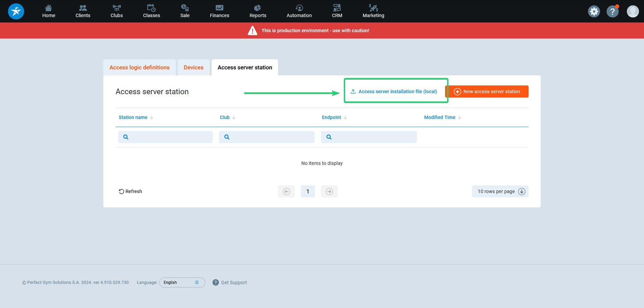This screenshot has width=644, height=308.
Task: Go to the Home section
Action: (x=49, y=11)
